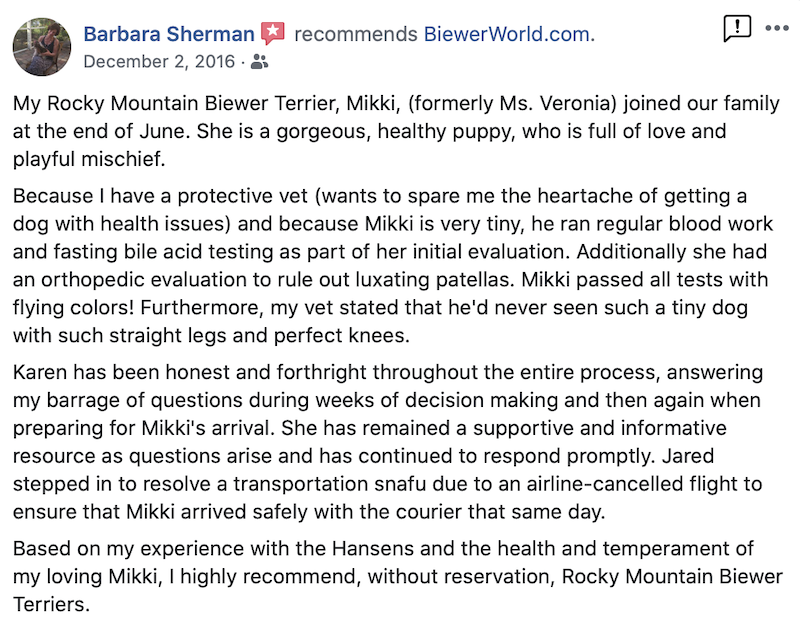
Task: Open Barbara Sherman's profile picture
Action: tap(42, 47)
